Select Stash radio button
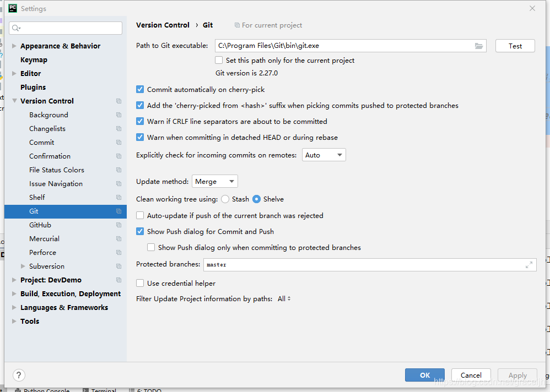Screen dimensions: 550x392 coord(225,199)
